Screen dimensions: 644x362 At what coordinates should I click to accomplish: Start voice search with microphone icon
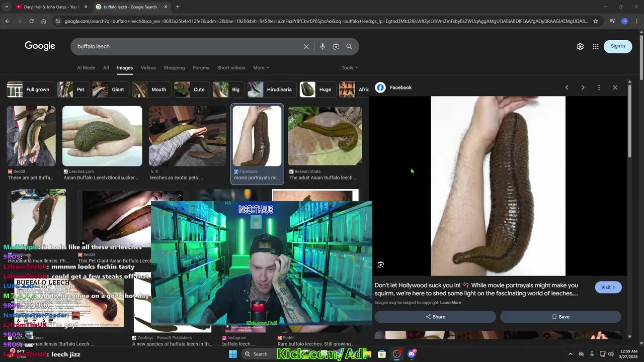(323, 46)
